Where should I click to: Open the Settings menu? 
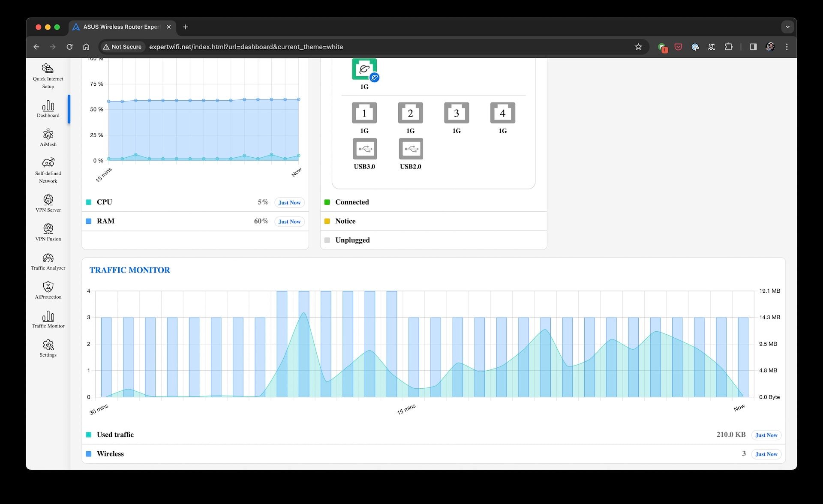click(47, 348)
